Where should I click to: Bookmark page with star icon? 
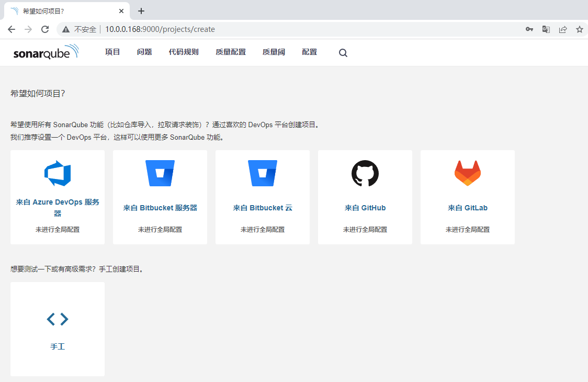click(580, 29)
